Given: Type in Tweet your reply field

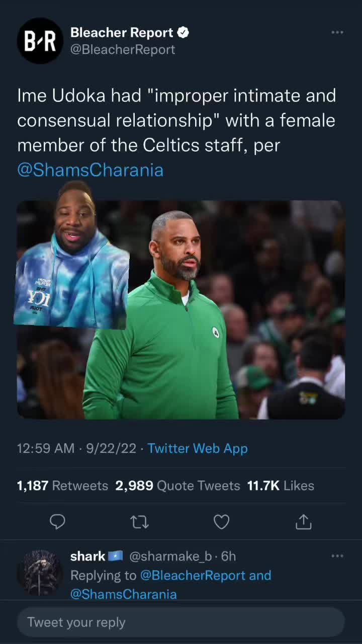Looking at the screenshot, I should (x=181, y=622).
